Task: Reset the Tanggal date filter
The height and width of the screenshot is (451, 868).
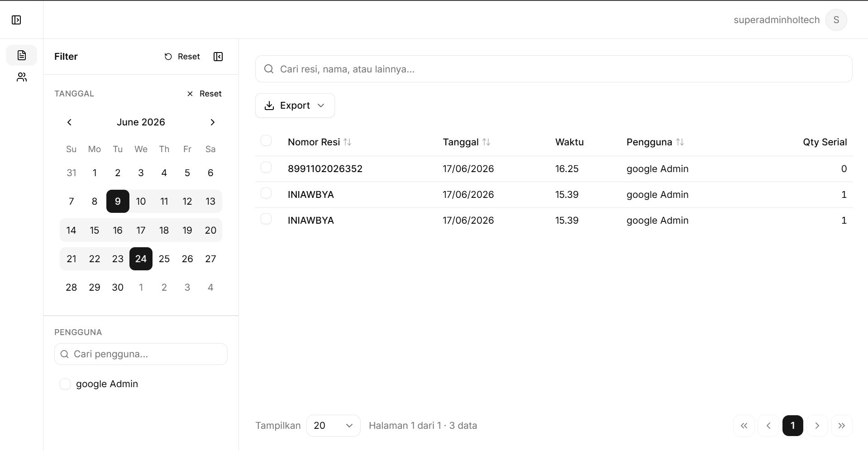Action: point(204,94)
